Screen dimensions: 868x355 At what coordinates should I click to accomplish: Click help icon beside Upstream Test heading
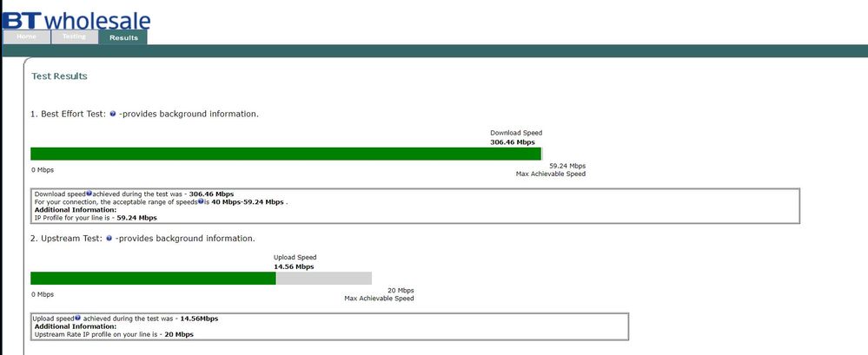point(109,239)
